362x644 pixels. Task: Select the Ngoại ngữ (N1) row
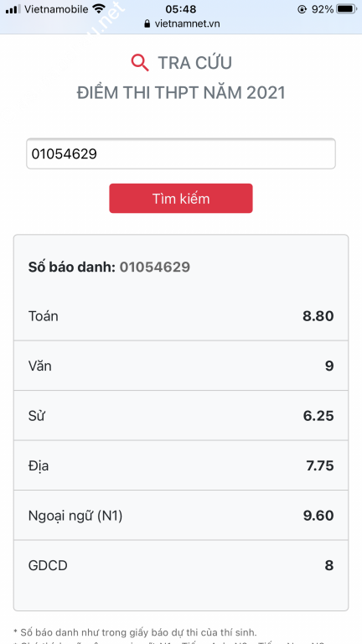(x=181, y=516)
